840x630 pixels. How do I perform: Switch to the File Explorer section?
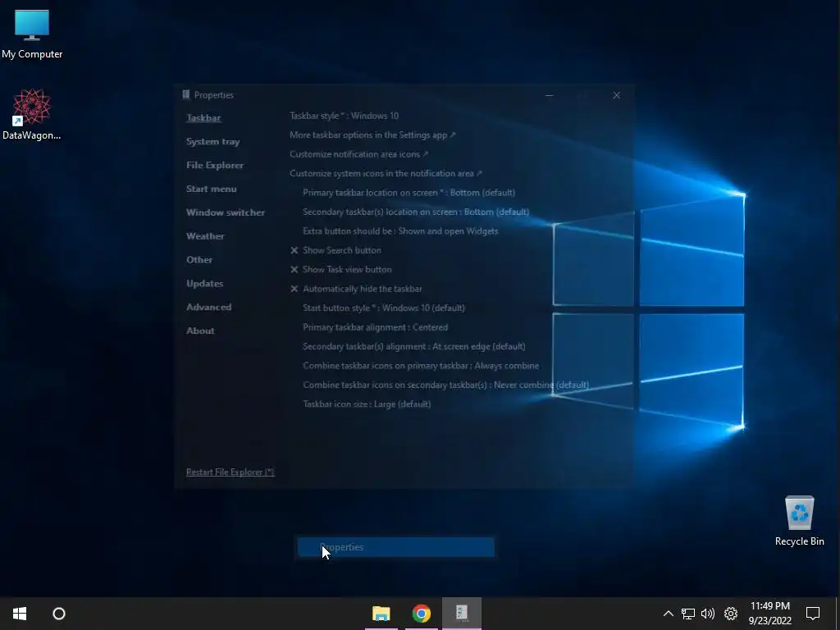215,165
